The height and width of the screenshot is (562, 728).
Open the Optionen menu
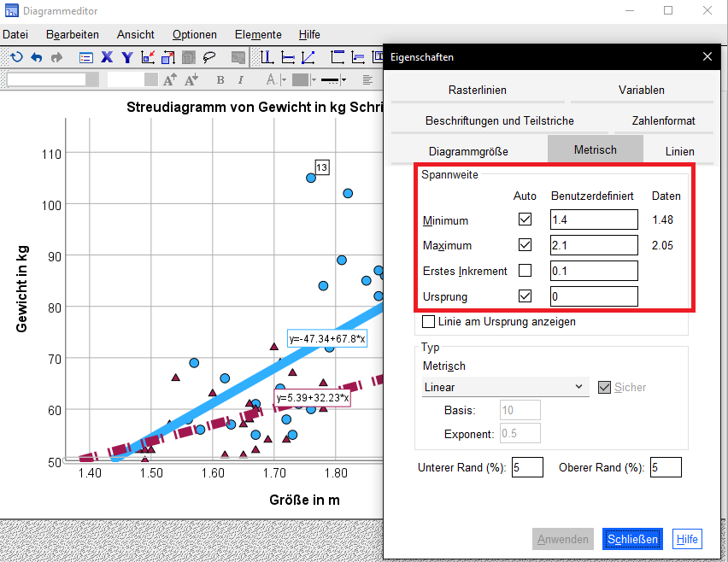194,34
